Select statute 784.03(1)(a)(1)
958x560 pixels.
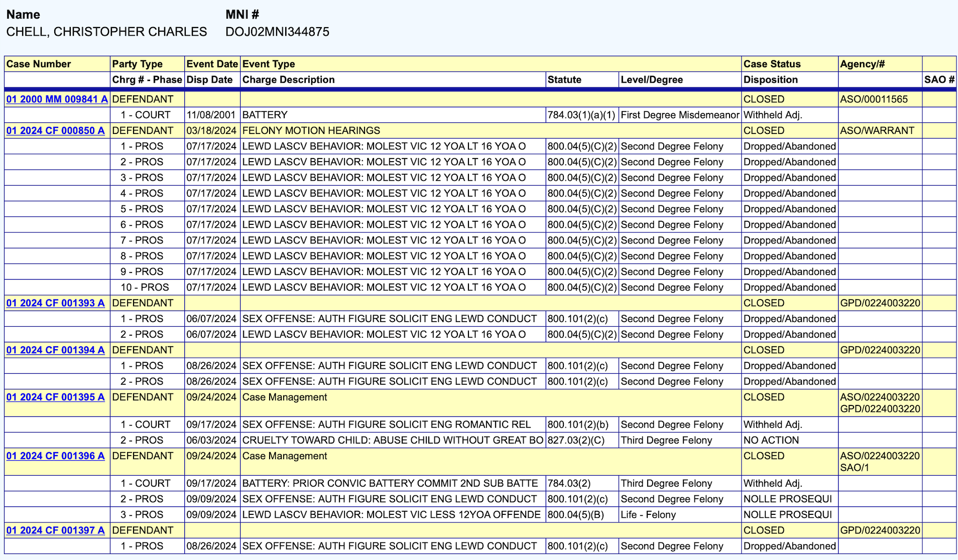[581, 115]
